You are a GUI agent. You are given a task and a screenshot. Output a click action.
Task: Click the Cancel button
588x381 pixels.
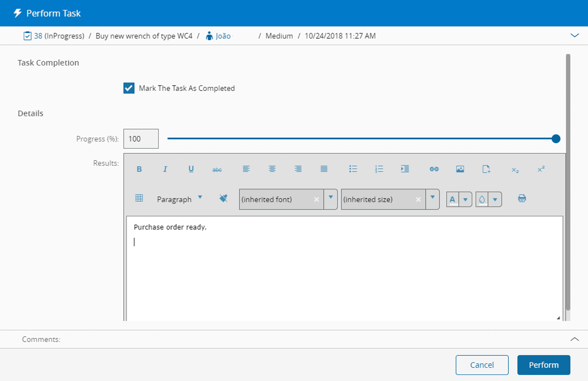tap(482, 365)
